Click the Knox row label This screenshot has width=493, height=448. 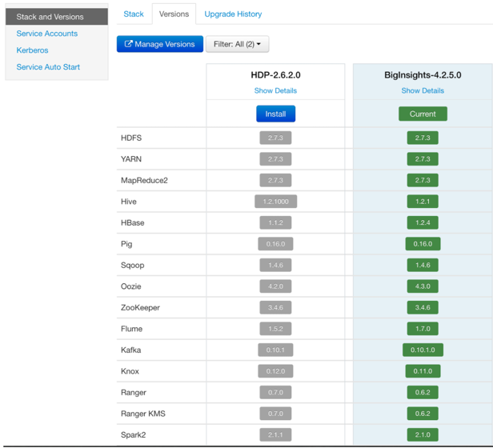coord(130,371)
